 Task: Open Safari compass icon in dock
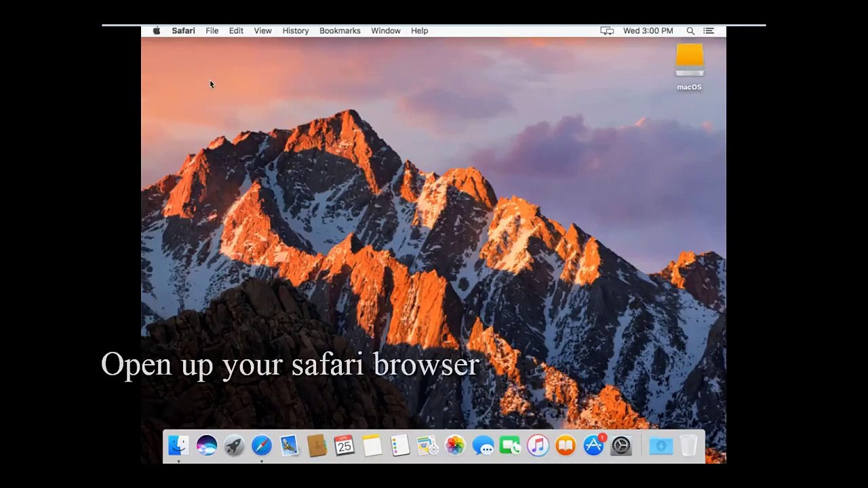[x=262, y=445]
